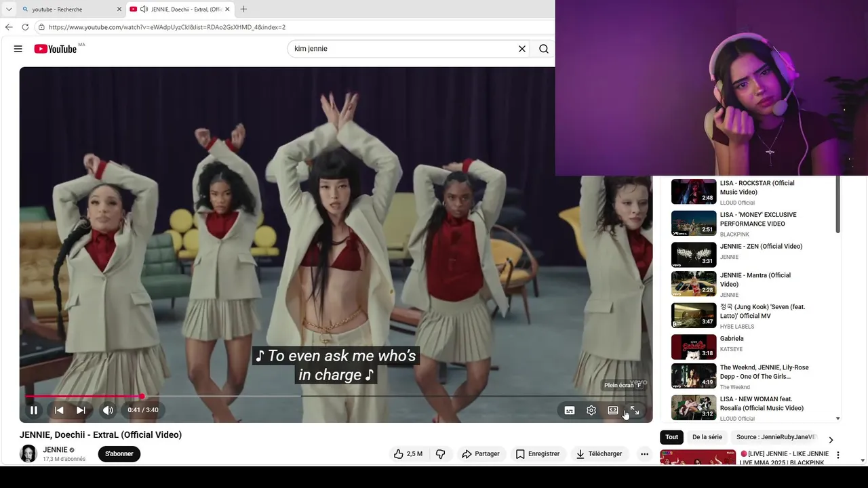This screenshot has width=868, height=488.
Task: Click the video title 'JENNIE, Doechii - ExtraL'
Action: 100,435
